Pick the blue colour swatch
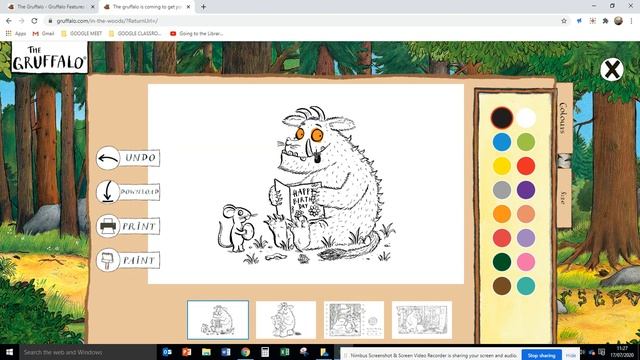This screenshot has height=360, width=640. (502, 142)
